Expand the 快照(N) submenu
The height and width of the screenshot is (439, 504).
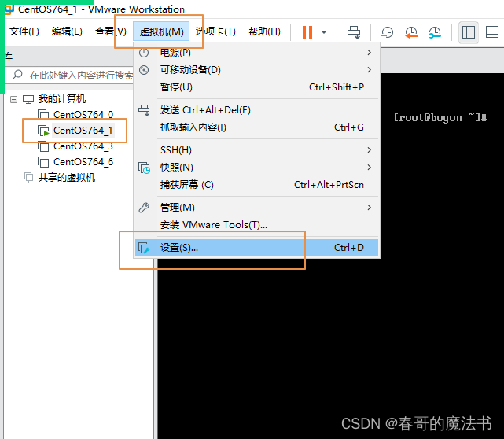point(256,168)
